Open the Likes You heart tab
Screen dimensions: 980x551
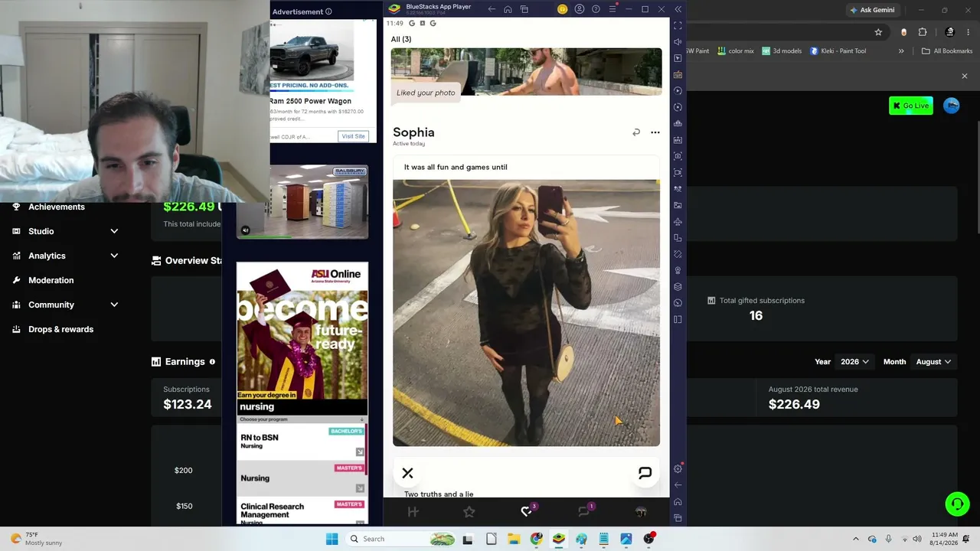click(527, 511)
